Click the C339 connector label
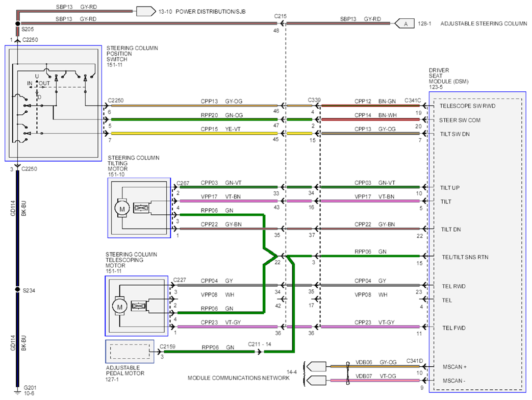Screen dimensions: 532x400 [x=314, y=100]
